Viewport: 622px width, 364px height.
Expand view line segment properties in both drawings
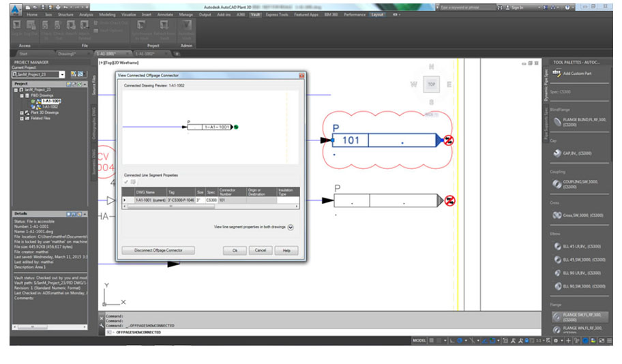pyautogui.click(x=291, y=227)
